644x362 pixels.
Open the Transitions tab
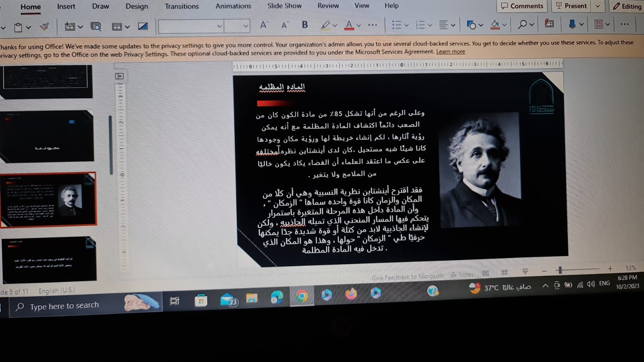[x=182, y=6]
